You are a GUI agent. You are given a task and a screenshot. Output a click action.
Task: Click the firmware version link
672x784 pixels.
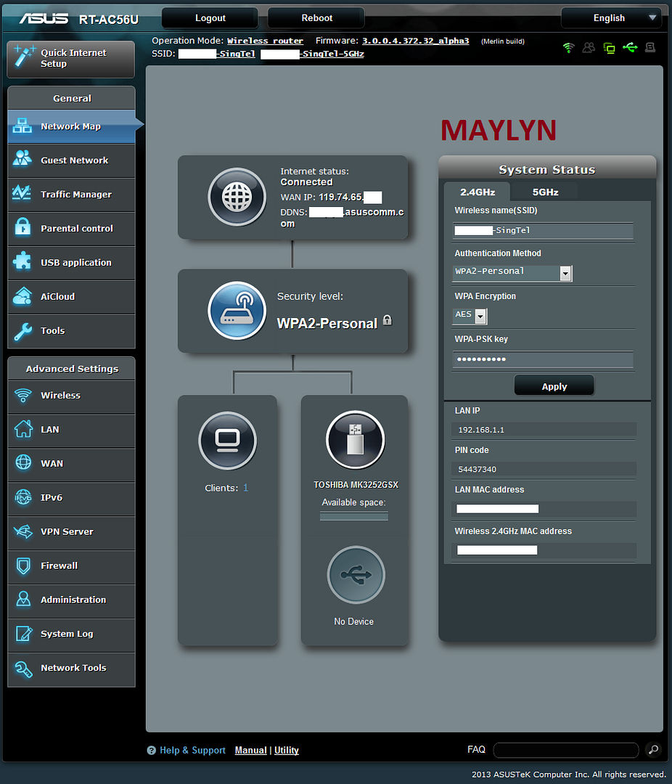[415, 41]
